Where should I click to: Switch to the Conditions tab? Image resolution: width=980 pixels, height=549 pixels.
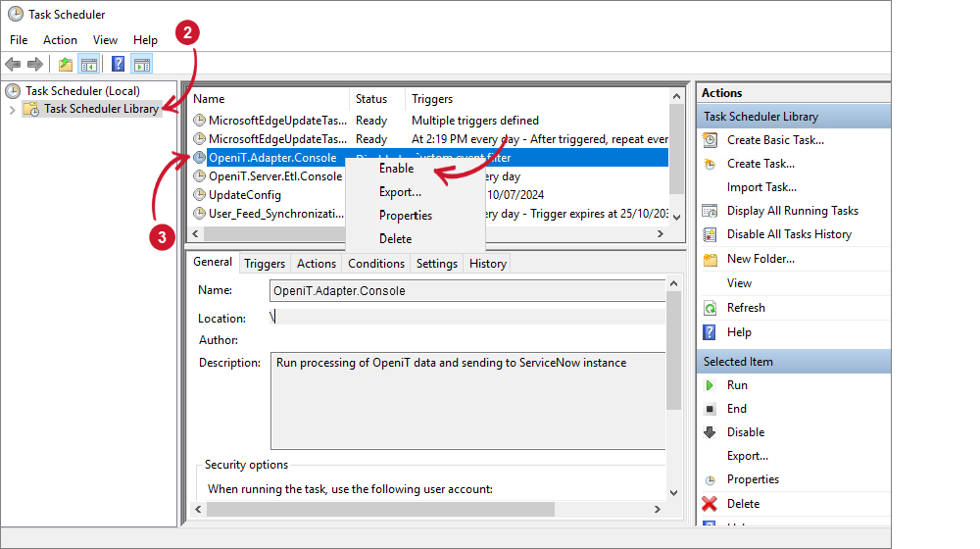pos(376,264)
